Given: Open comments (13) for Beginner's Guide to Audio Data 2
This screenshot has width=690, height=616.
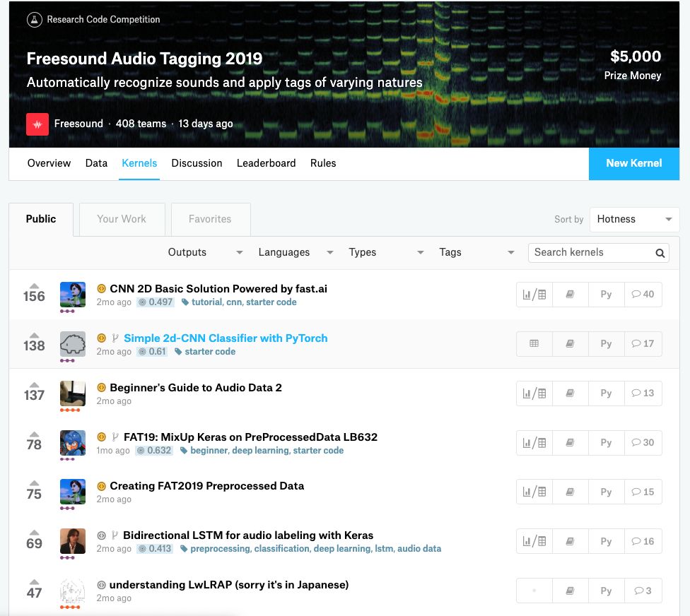Looking at the screenshot, I should (x=643, y=393).
